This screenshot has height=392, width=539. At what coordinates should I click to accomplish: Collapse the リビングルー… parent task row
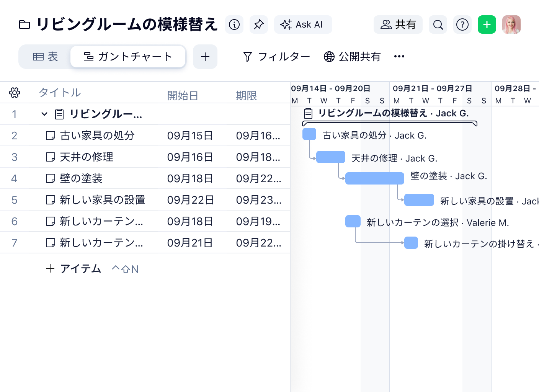tap(44, 114)
